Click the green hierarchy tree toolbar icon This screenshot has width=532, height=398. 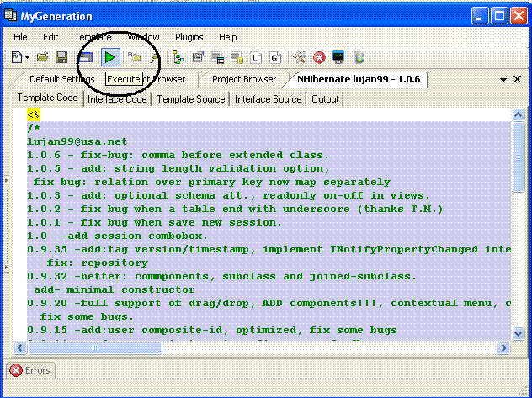pyautogui.click(x=178, y=57)
